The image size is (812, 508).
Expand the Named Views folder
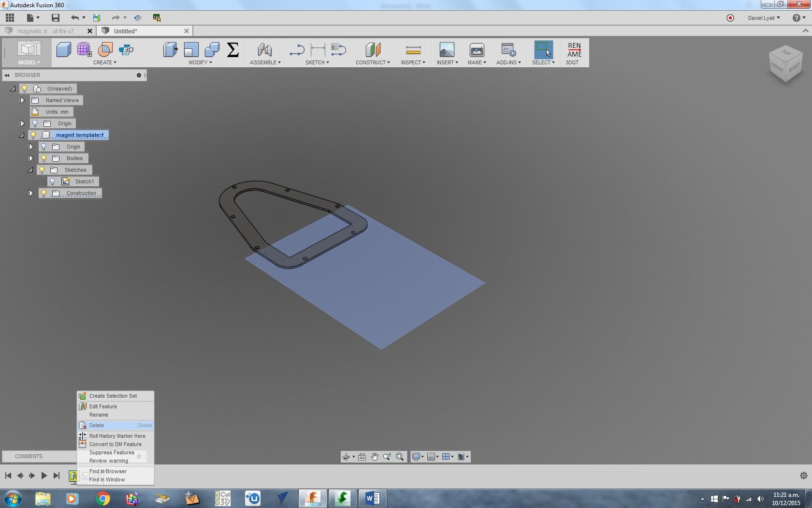click(x=22, y=100)
